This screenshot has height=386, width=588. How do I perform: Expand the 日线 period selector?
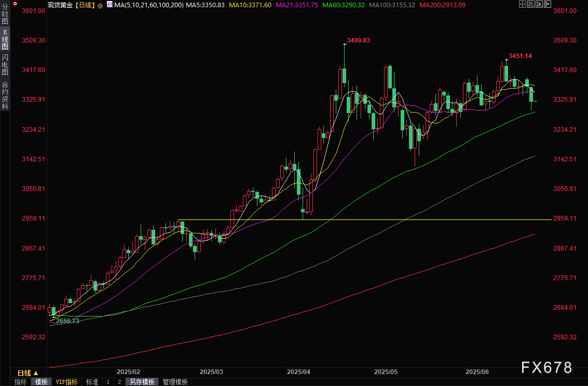28,373
